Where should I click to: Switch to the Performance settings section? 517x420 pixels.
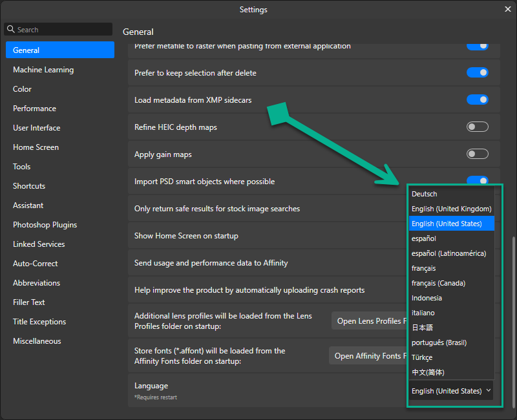(34, 109)
